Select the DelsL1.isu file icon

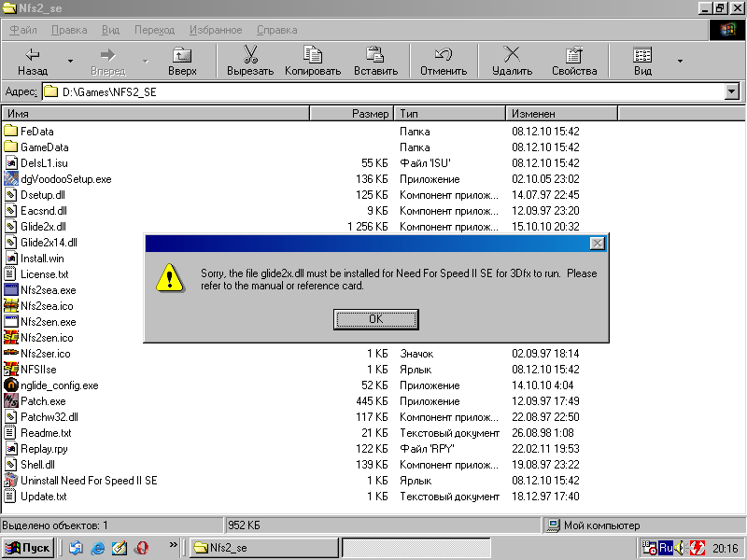point(10,162)
